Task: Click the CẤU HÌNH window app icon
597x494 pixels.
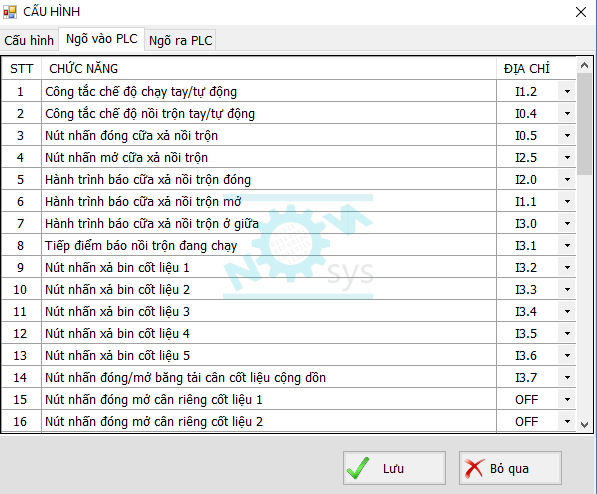Action: point(10,12)
